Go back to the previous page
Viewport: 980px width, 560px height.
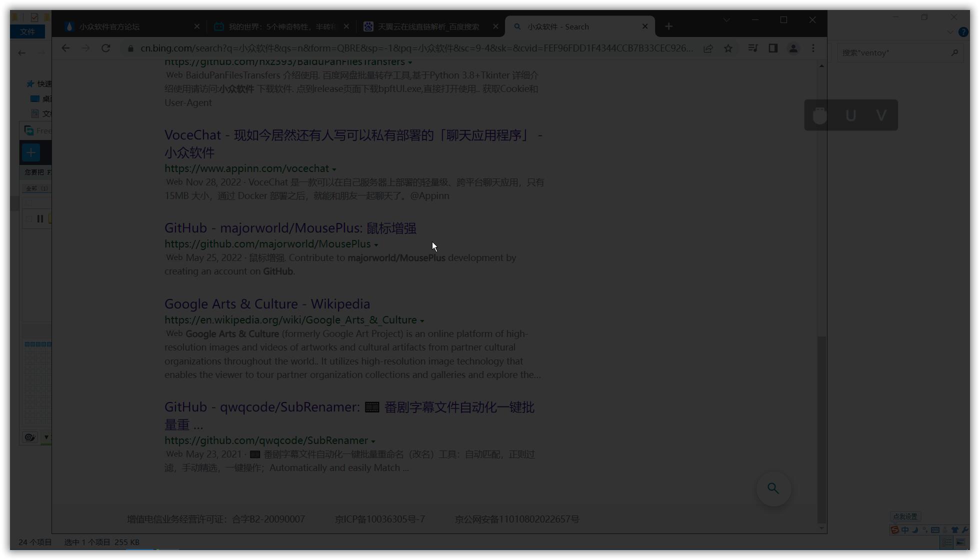coord(65,48)
